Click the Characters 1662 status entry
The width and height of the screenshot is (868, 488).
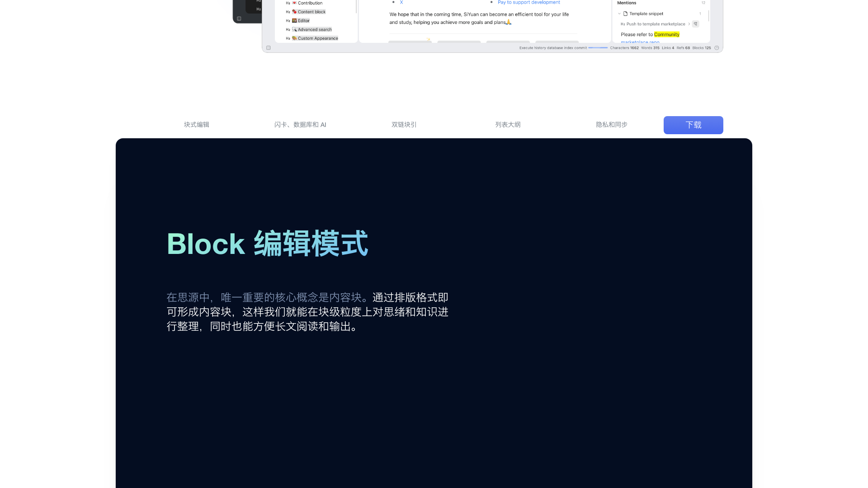[624, 48]
